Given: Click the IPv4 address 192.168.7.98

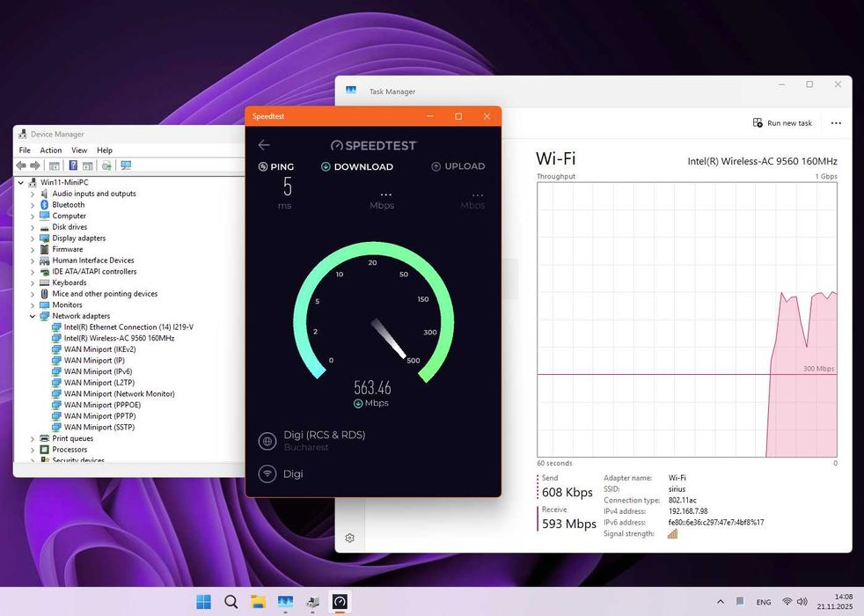Looking at the screenshot, I should (688, 511).
